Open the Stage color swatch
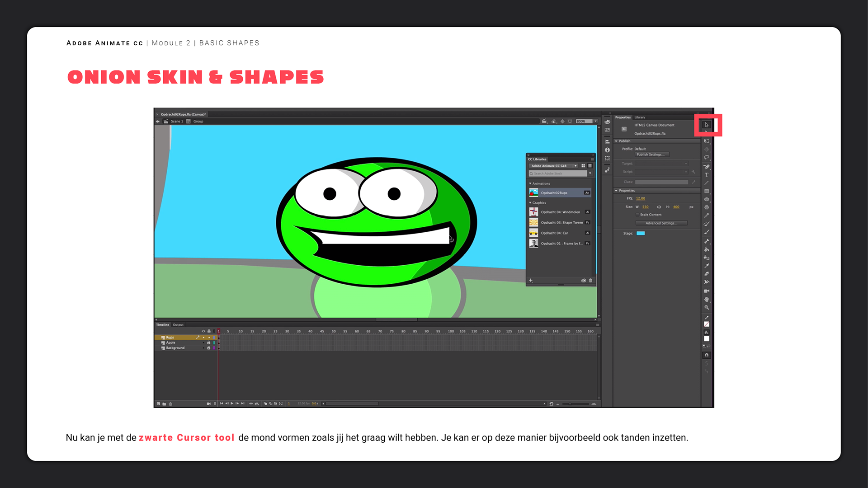Screen dimensions: 868x488 [641, 234]
